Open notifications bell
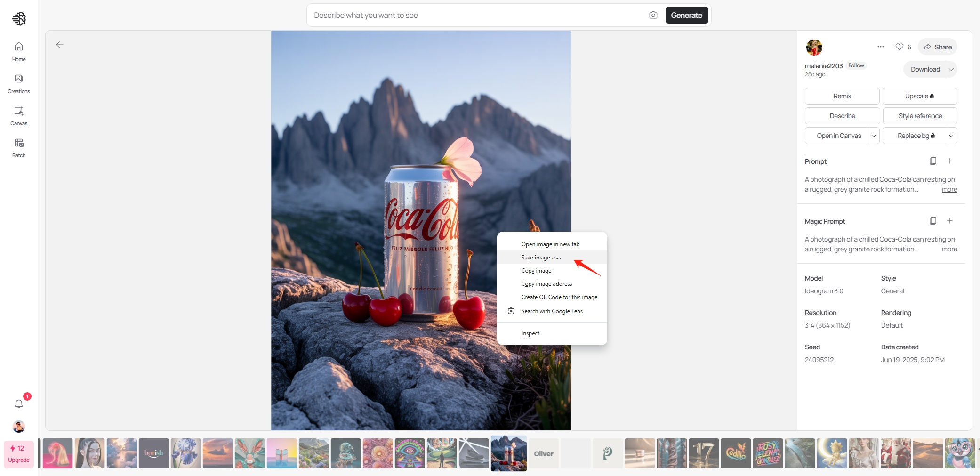The height and width of the screenshot is (476, 980). point(19,403)
